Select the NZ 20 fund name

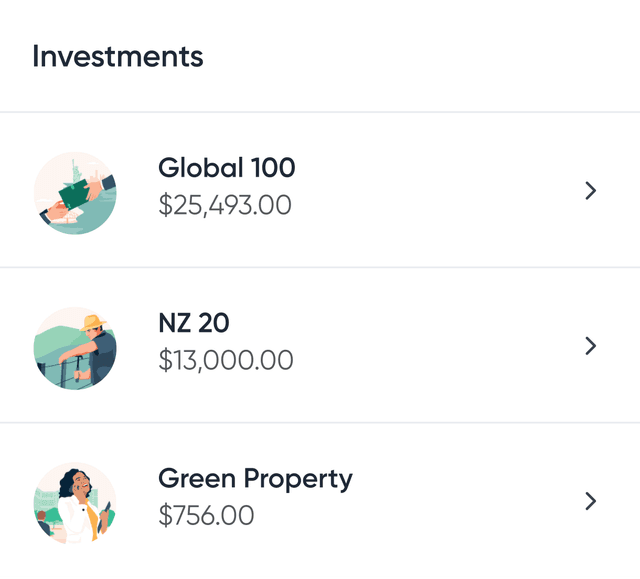(x=194, y=323)
